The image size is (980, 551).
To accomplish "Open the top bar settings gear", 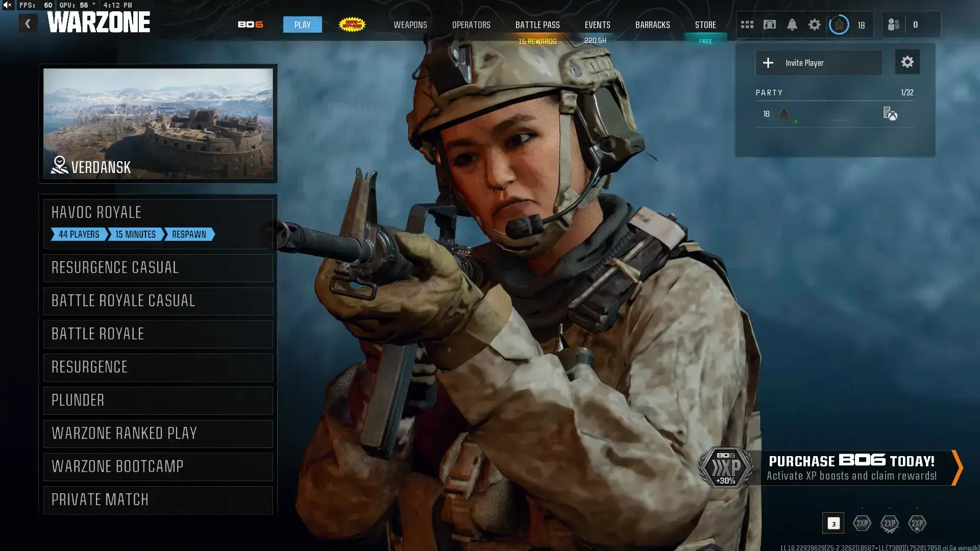I will tap(814, 24).
